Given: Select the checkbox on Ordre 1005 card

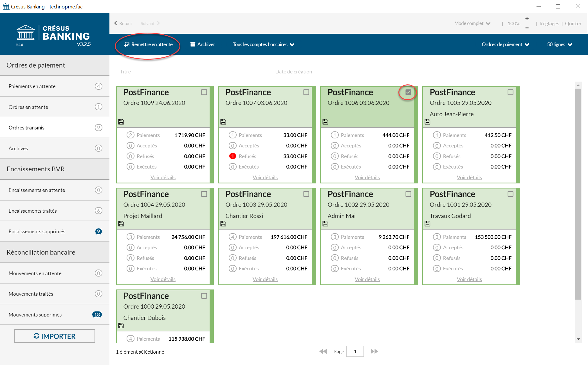Looking at the screenshot, I should point(511,92).
